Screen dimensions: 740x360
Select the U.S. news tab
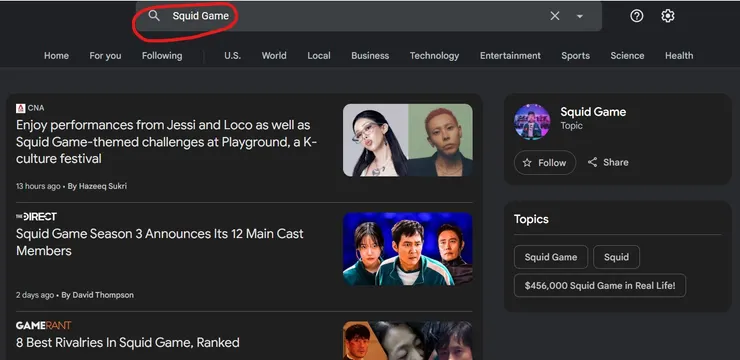point(232,56)
